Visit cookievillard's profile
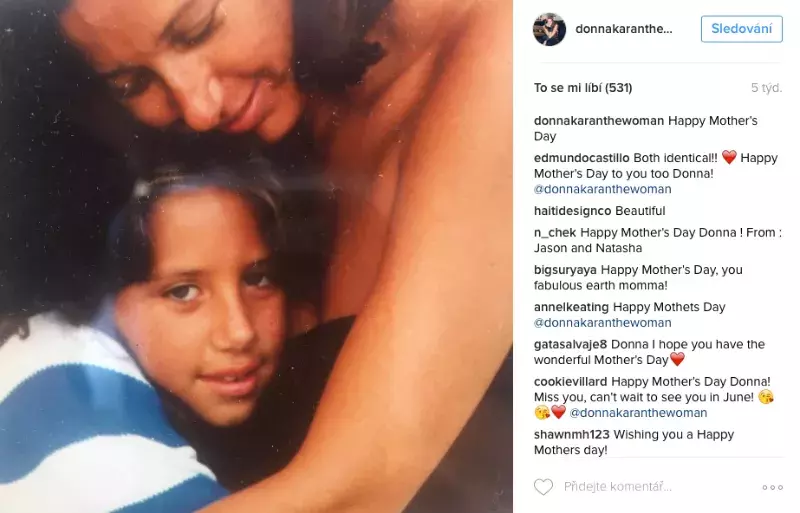 coord(570,382)
